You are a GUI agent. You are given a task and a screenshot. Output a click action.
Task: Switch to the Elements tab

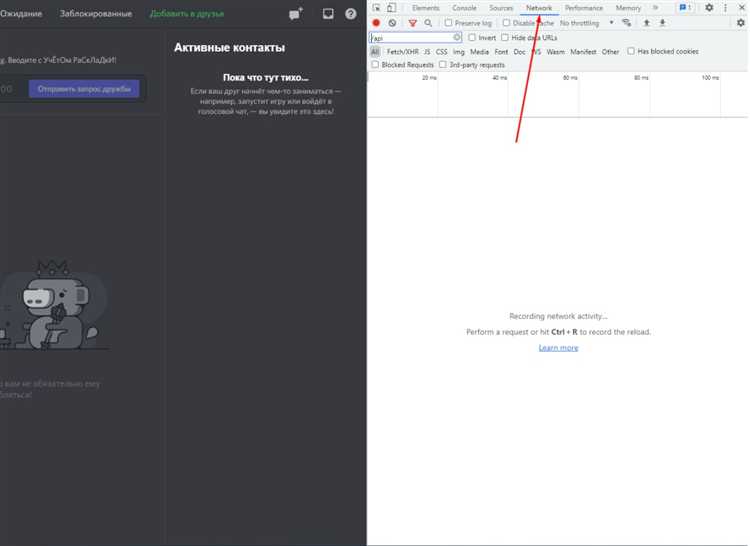point(425,8)
